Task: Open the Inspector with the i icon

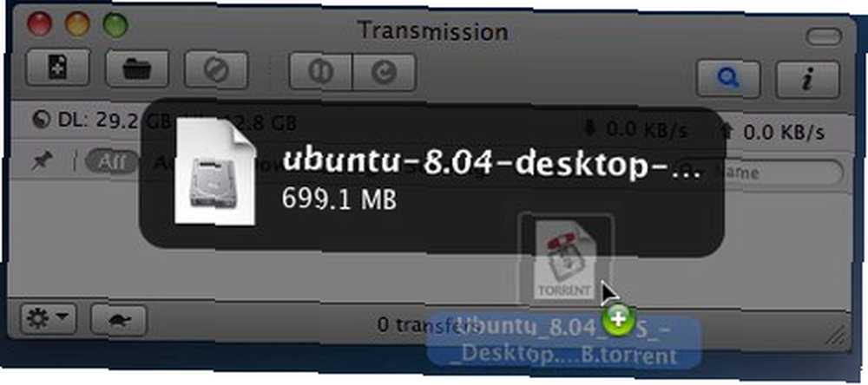Action: click(x=809, y=80)
